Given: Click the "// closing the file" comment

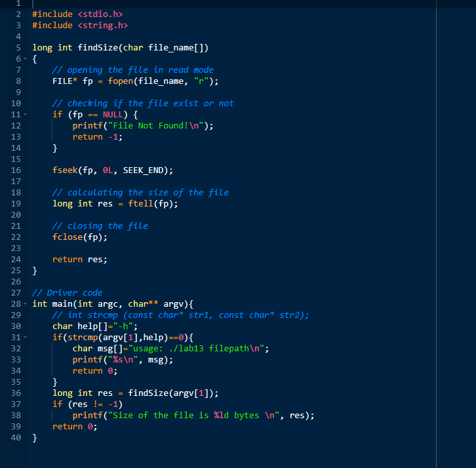Looking at the screenshot, I should click(100, 226).
